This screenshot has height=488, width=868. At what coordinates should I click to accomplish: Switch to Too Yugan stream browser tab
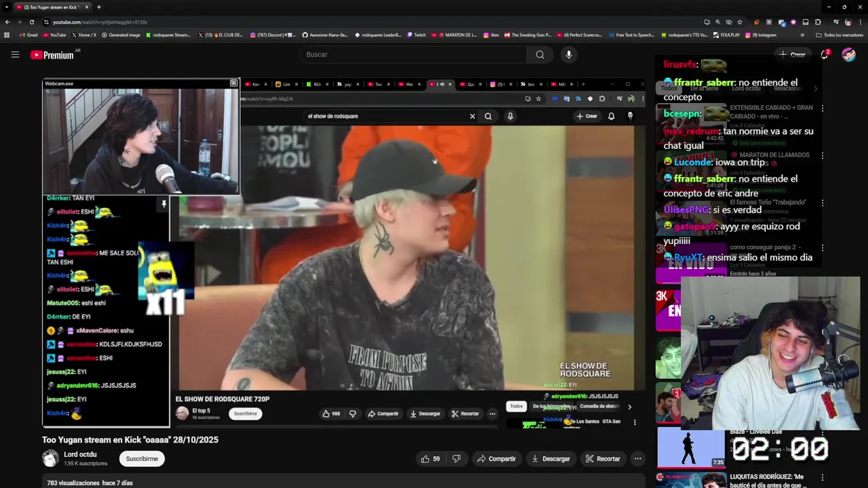[52, 7]
